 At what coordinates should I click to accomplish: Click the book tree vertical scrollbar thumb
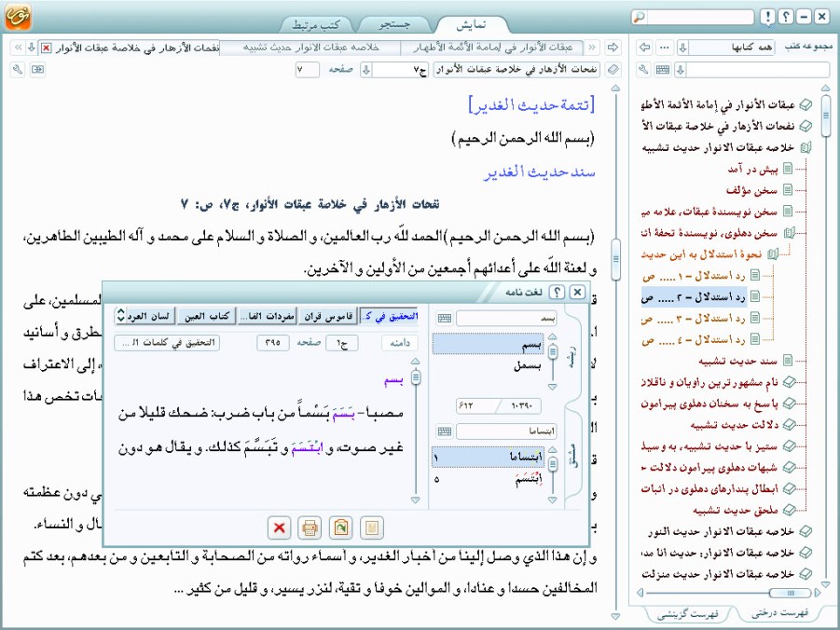pos(825,116)
